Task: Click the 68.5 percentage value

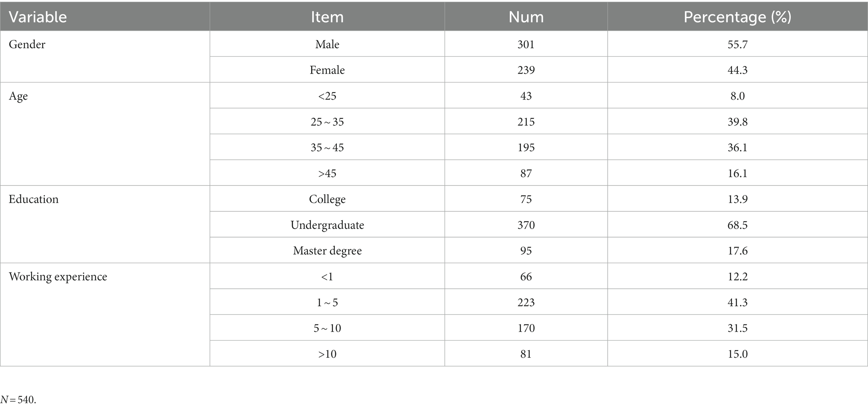Action: pyautogui.click(x=737, y=225)
